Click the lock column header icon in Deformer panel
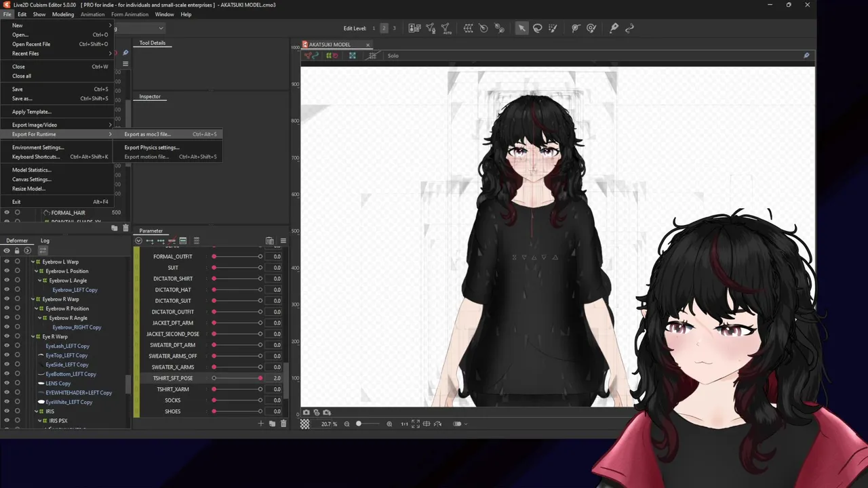 point(17,251)
